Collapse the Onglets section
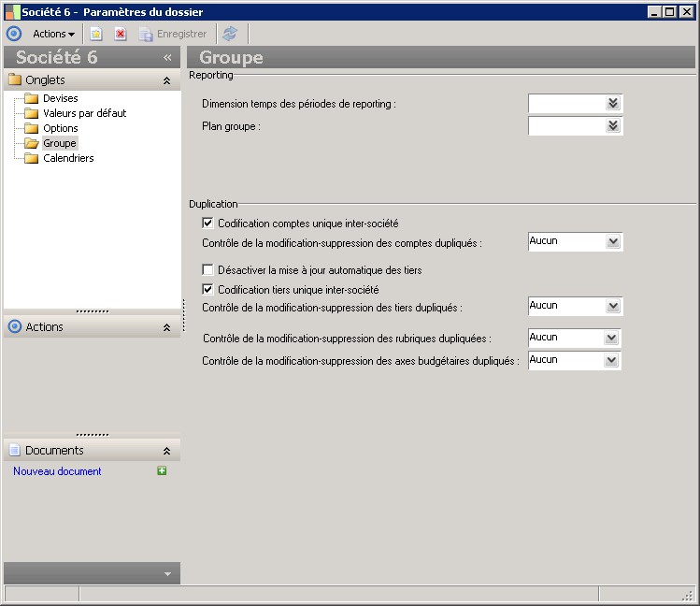Image resolution: width=700 pixels, height=606 pixels. [x=166, y=80]
